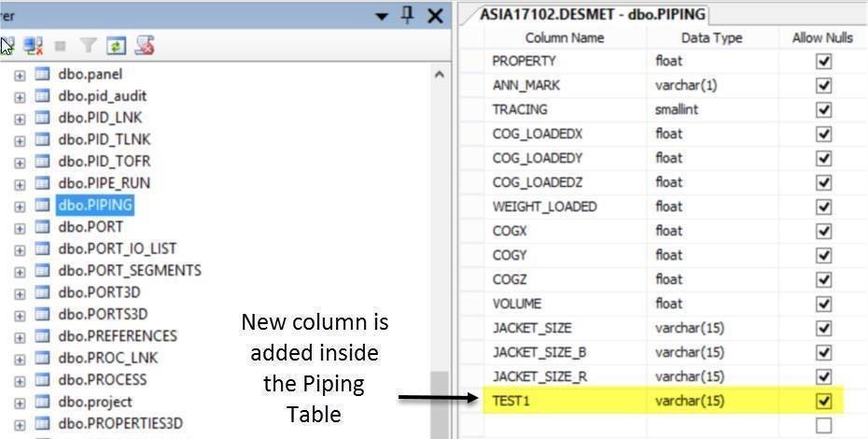868x439 pixels.
Task: Select the dbo.PREFERENCES table in tree
Action: (118, 336)
